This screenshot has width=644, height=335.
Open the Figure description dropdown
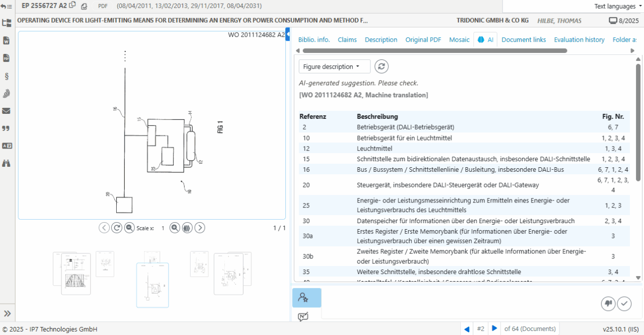point(334,66)
